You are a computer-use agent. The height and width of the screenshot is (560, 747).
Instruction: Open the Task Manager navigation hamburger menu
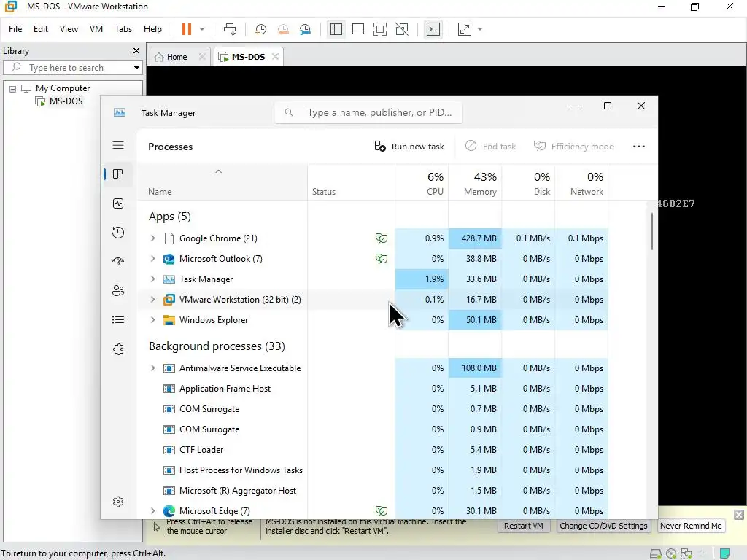point(118,145)
